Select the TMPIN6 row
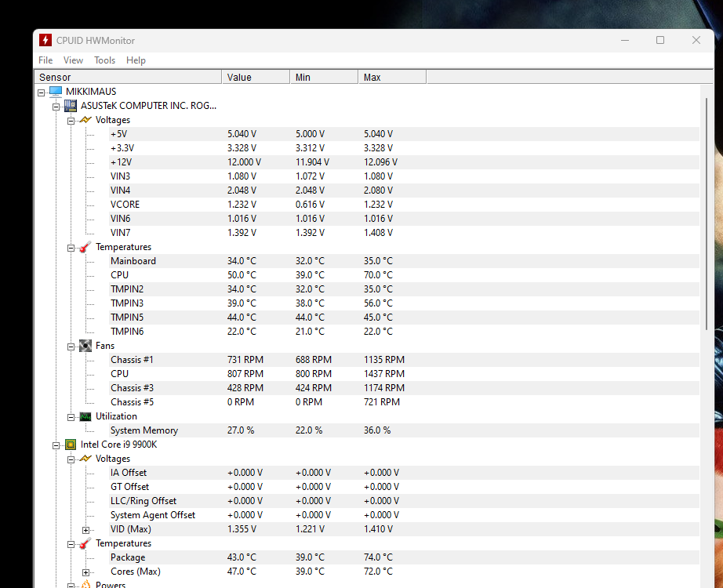This screenshot has height=588, width=723. 404,332
